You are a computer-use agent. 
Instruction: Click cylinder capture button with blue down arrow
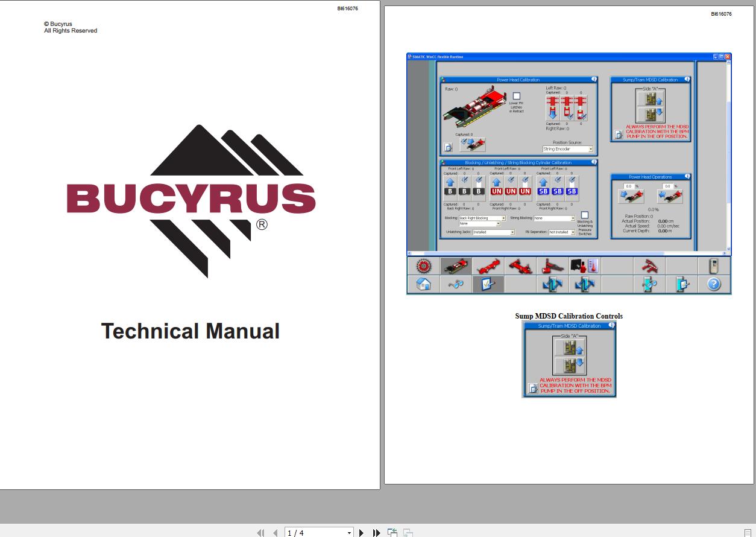tap(552, 108)
